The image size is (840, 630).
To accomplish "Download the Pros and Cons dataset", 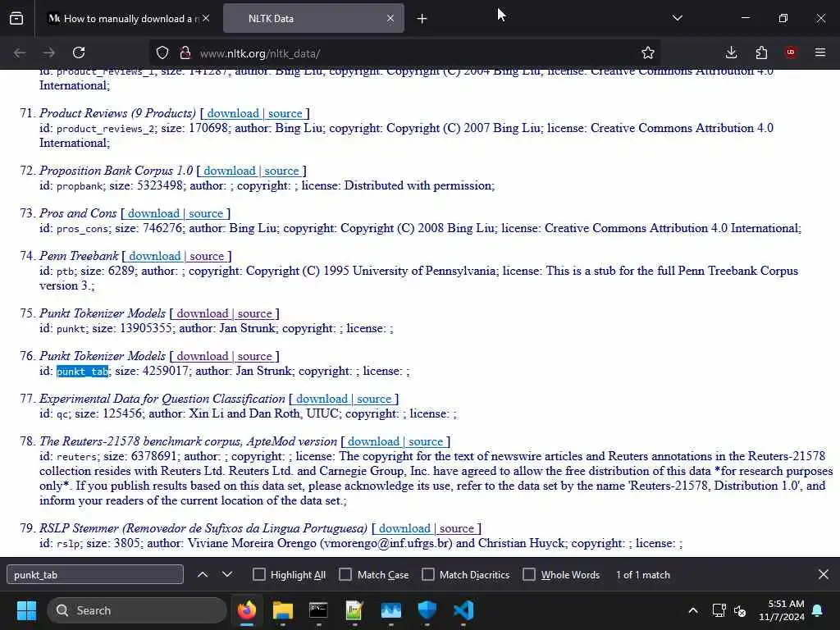I will tap(153, 214).
